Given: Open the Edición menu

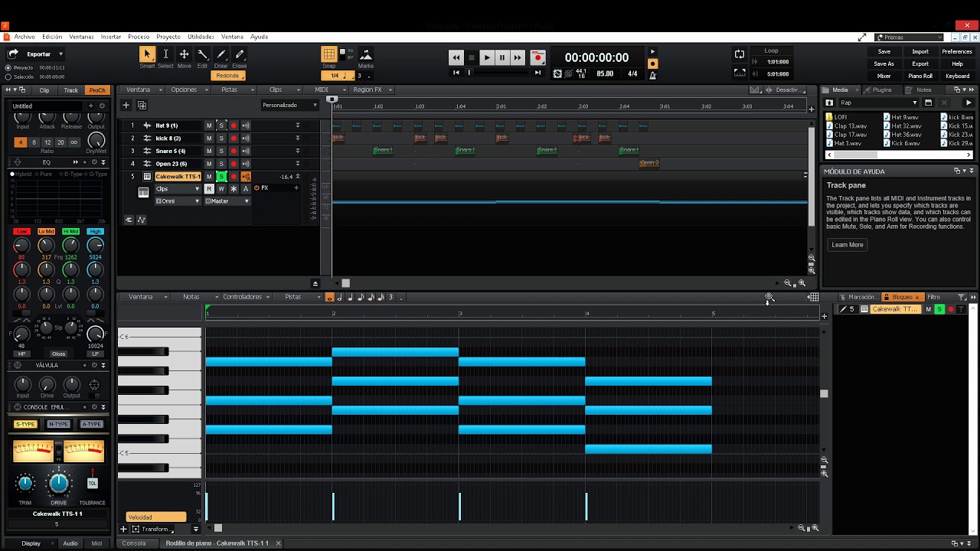Looking at the screenshot, I should (x=52, y=37).
